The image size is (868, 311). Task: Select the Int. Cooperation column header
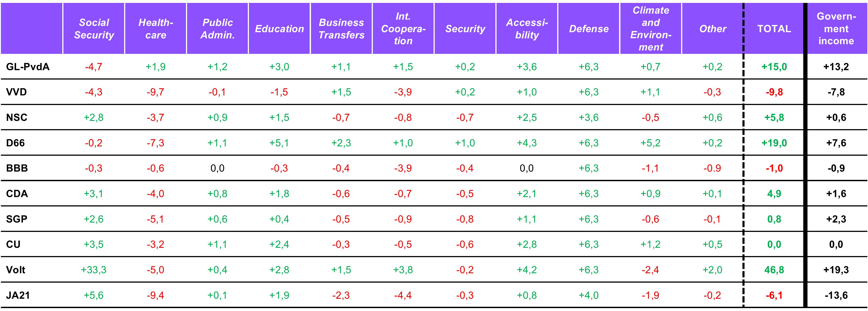tap(403, 29)
